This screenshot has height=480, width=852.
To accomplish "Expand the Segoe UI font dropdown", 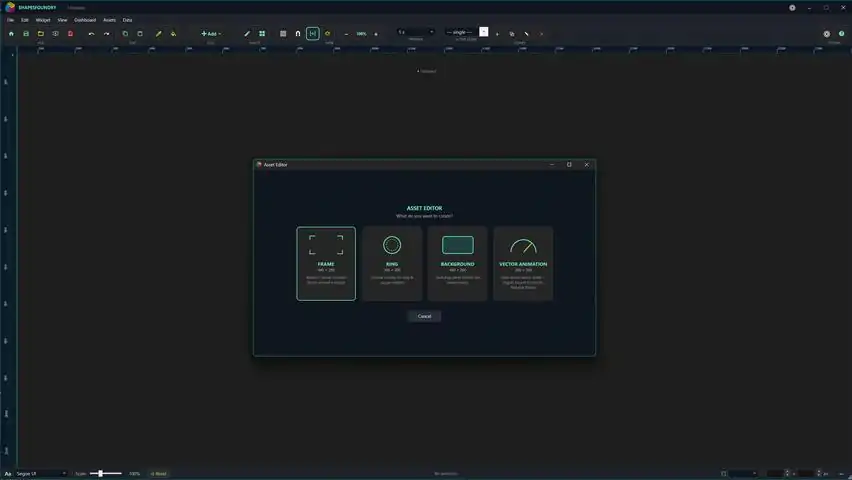I will tap(41, 473).
